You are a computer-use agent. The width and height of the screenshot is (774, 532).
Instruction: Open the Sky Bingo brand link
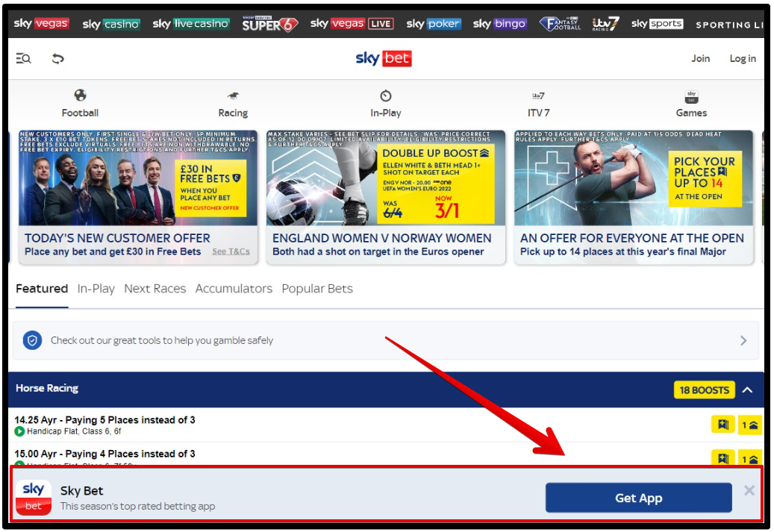tap(499, 24)
